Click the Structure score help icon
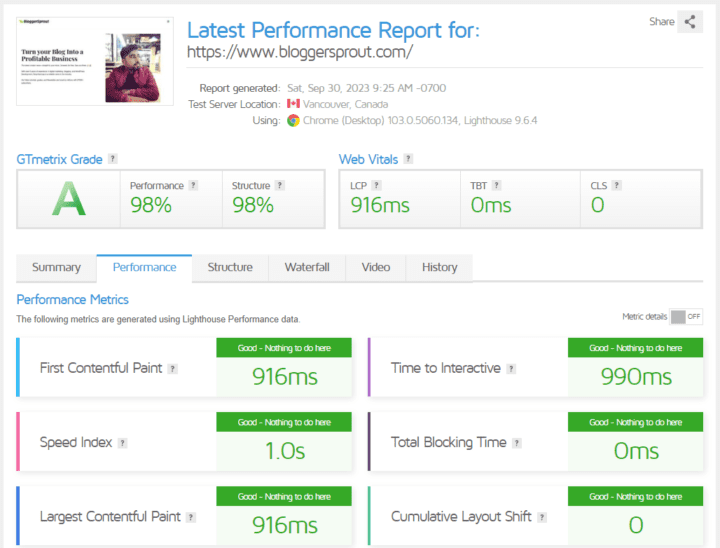Image resolution: width=720 pixels, height=548 pixels. 280,185
